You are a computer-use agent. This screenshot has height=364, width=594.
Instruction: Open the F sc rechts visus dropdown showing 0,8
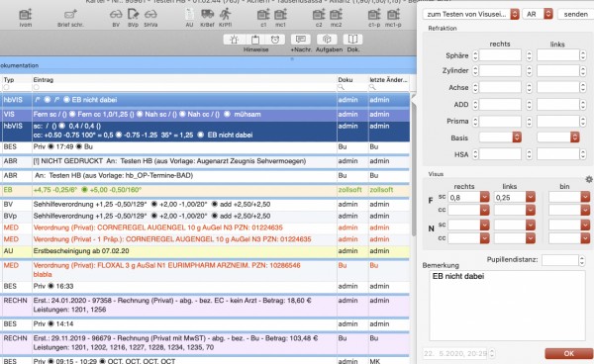tap(484, 197)
